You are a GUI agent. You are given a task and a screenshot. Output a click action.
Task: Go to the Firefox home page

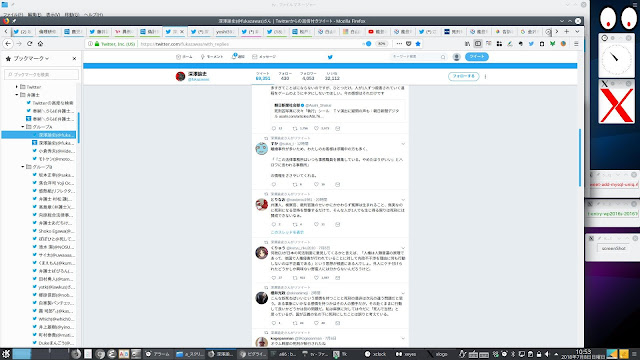tap(40, 44)
